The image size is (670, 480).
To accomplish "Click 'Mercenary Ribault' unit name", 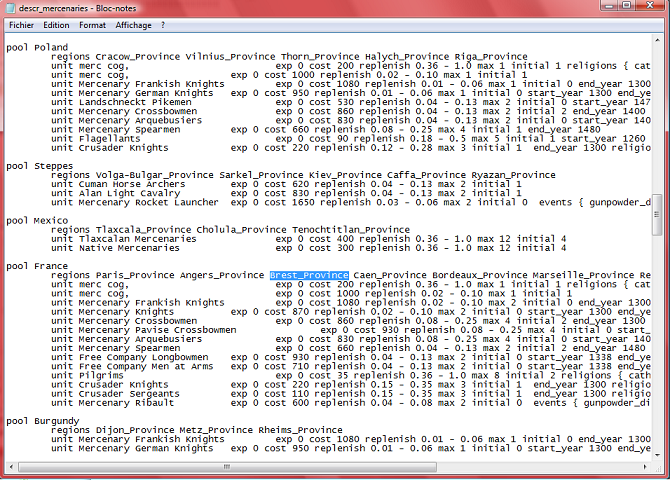I will (x=126, y=403).
